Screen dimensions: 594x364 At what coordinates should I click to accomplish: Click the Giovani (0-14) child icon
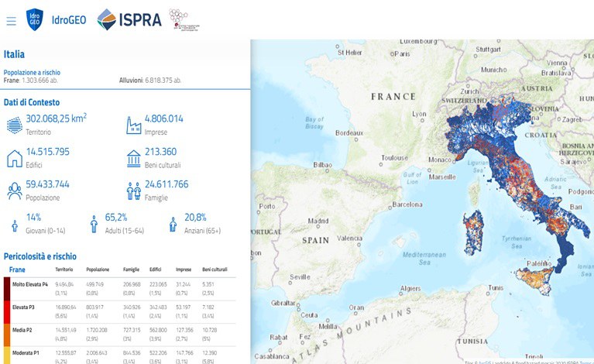(15, 225)
